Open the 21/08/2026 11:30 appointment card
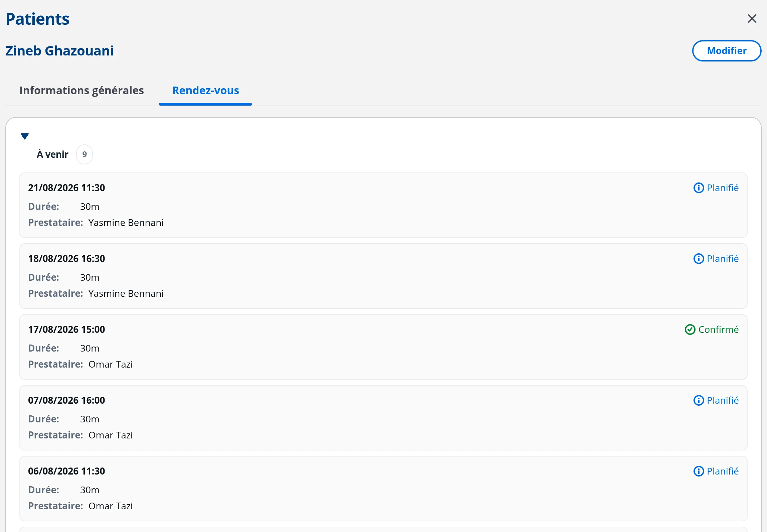Screen dimensions: 767x532 pos(383,205)
